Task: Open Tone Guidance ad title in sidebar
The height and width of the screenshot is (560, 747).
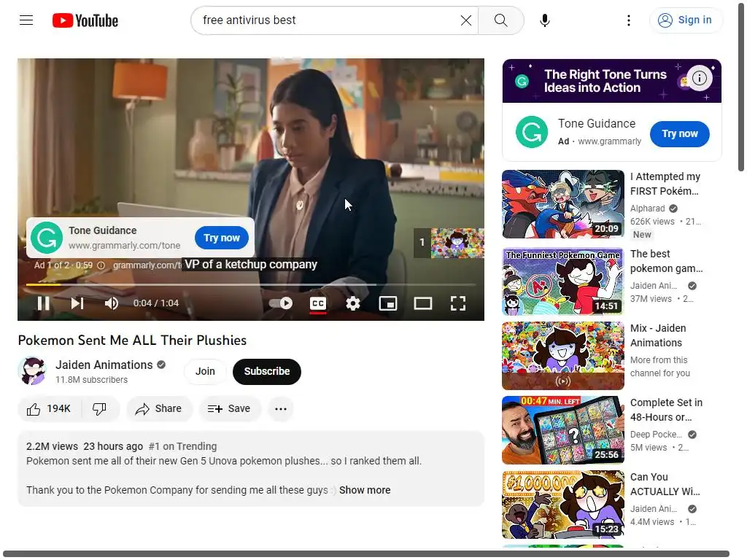Action: pos(597,123)
